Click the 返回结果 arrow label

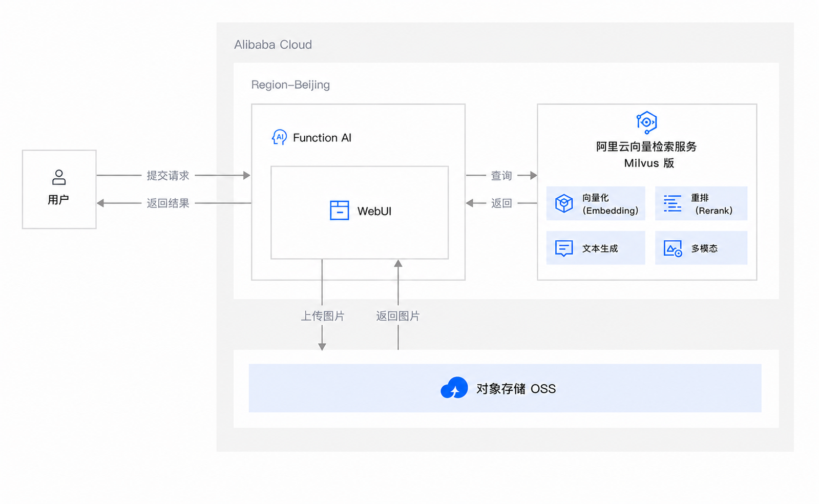168,203
